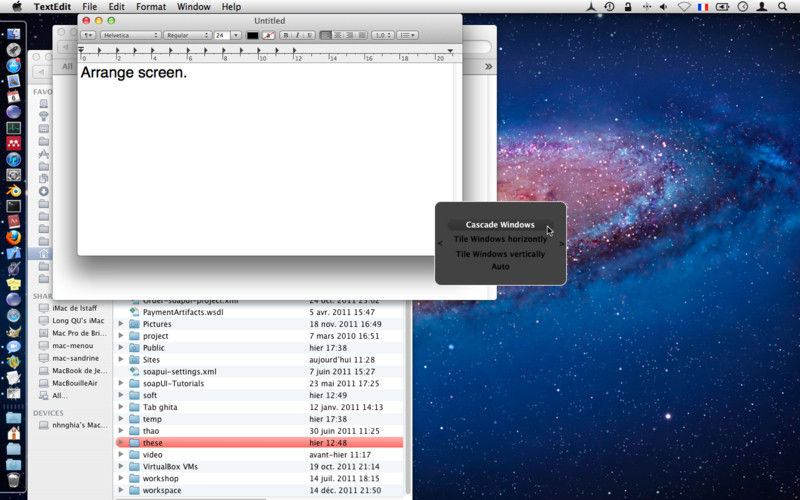Toggle bold formatting in TextEdit

click(x=286, y=35)
